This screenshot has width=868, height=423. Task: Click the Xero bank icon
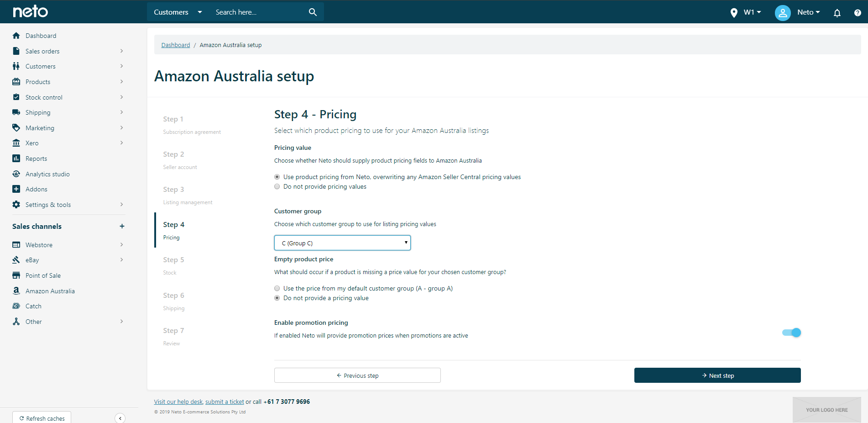coord(16,143)
